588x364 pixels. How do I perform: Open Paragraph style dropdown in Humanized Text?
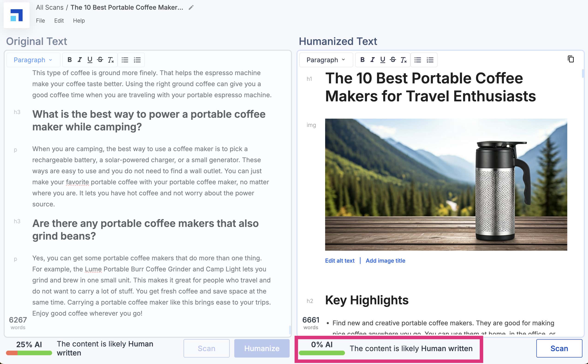pyautogui.click(x=326, y=60)
